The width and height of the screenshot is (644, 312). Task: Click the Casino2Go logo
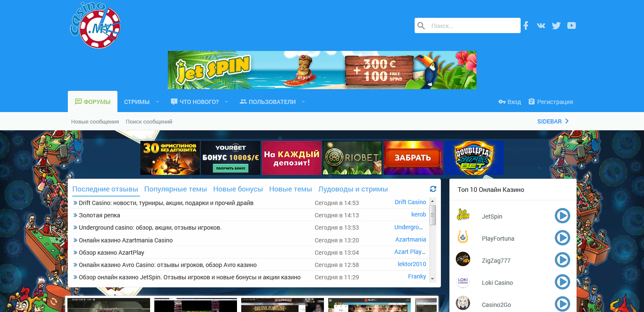click(x=463, y=303)
